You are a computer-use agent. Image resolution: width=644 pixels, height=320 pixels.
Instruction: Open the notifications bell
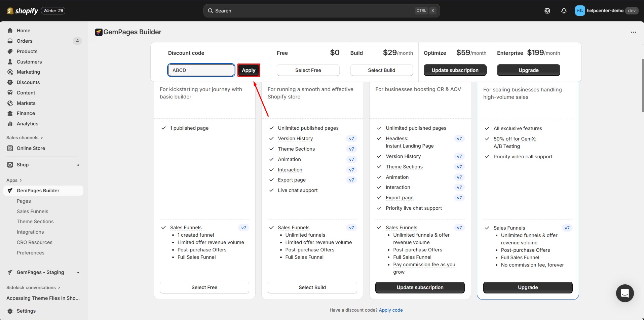click(x=564, y=11)
